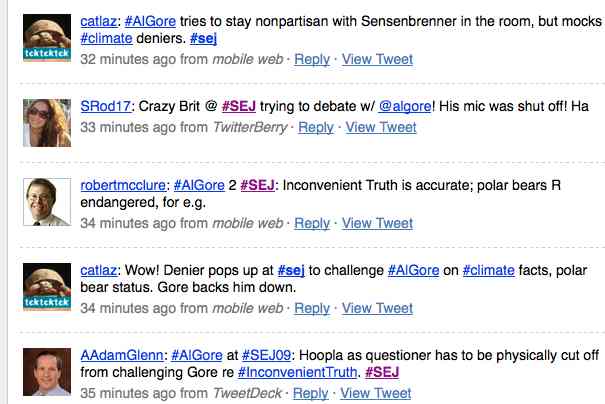
Task: View Tweet for AAdamGlenn's Hoopla post
Action: point(376,393)
